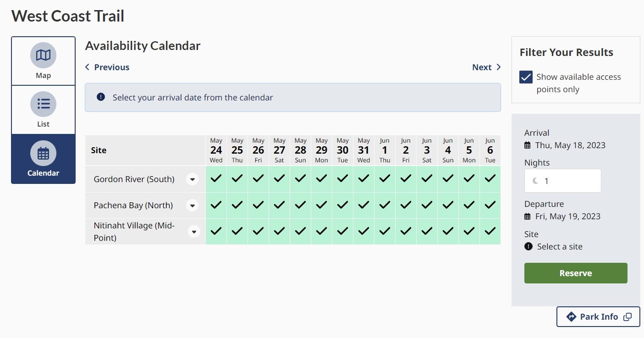
Task: Open the Pachena Bay (North) dropdown
Action: (x=193, y=205)
